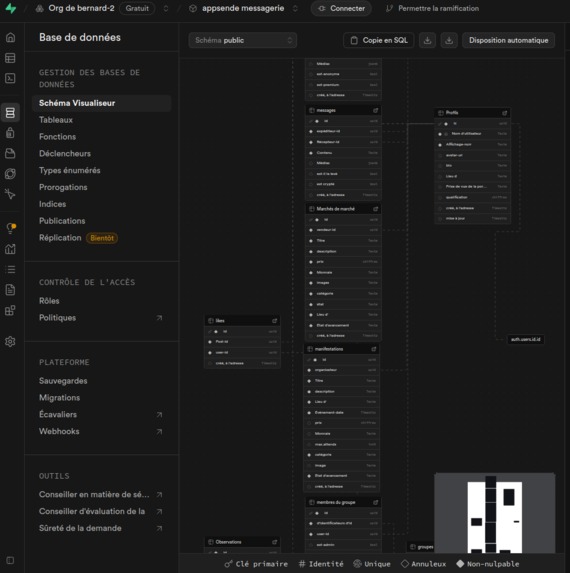Open Webhooks link
Screen dimensions: 570x573
[101, 431]
